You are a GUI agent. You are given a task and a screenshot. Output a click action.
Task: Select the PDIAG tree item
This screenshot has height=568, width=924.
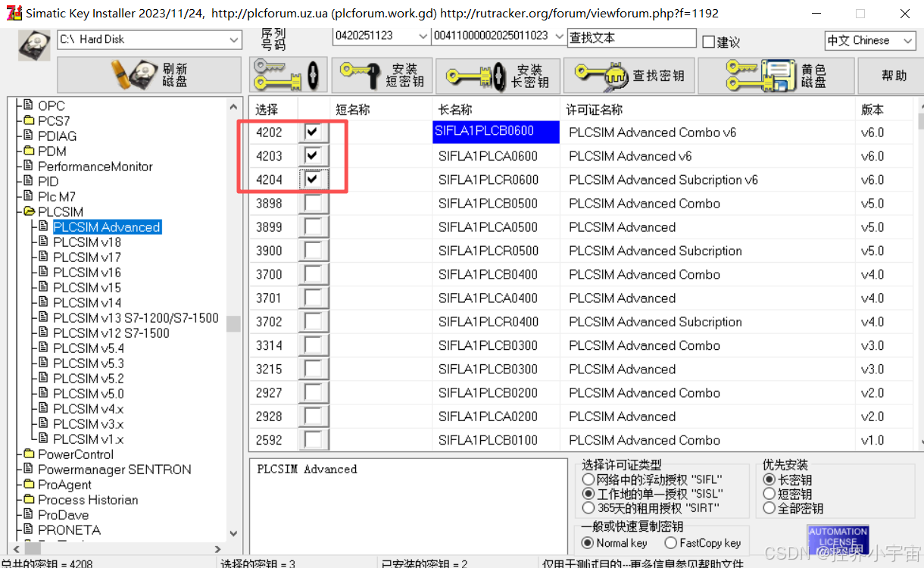click(58, 136)
